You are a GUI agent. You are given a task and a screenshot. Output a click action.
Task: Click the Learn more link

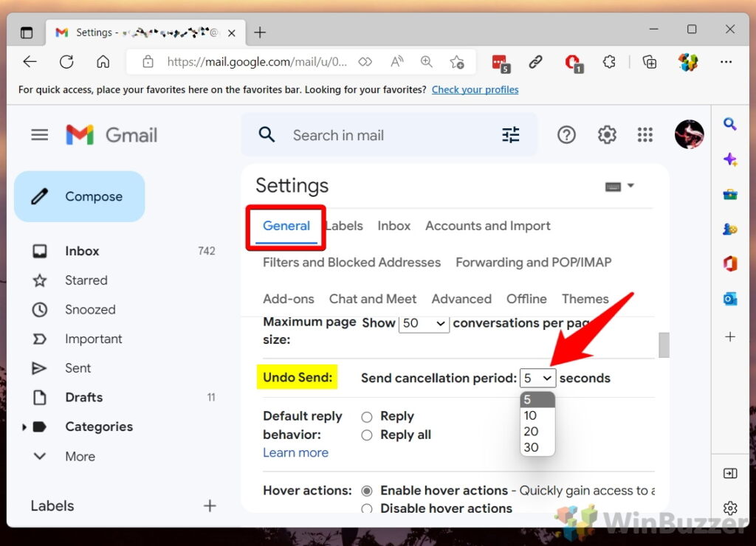295,452
